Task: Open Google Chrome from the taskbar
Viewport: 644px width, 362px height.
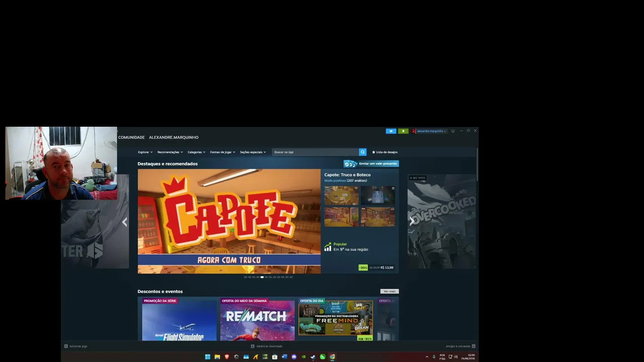Action: pos(332,357)
